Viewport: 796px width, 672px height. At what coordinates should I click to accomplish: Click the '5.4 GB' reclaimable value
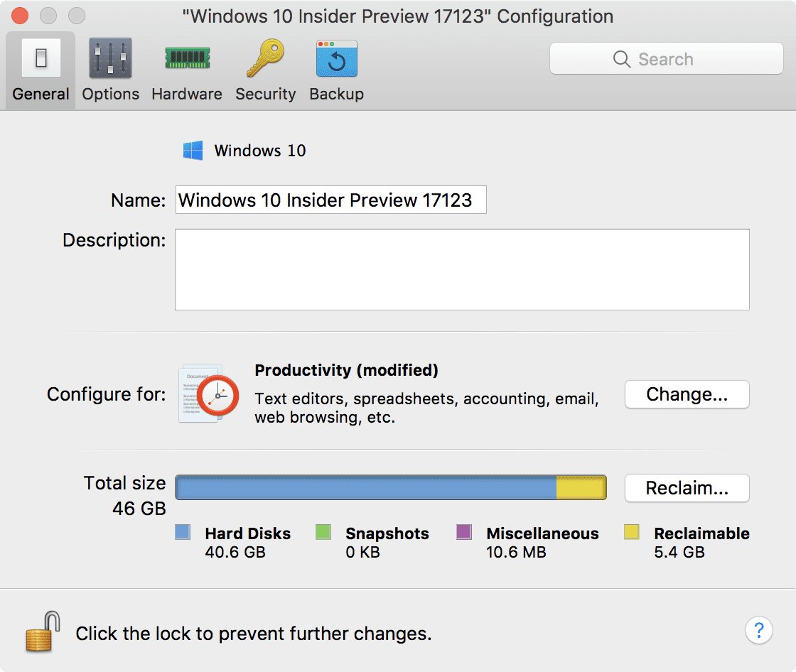(x=679, y=552)
